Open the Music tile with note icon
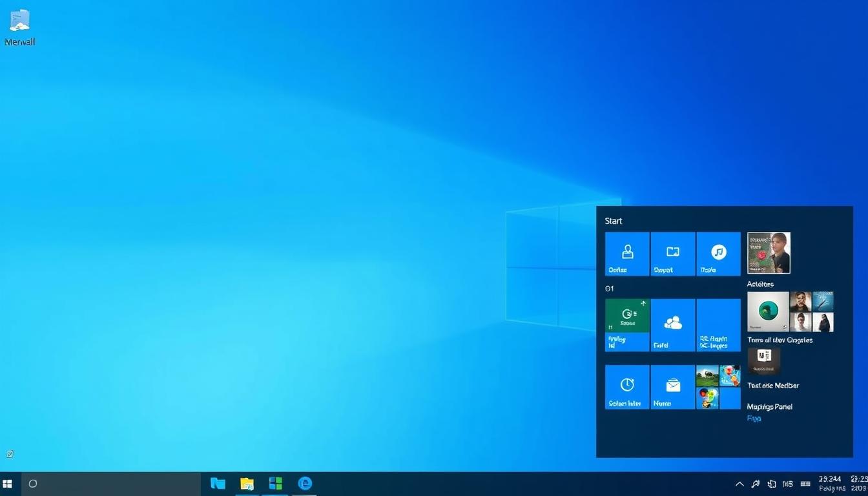Image resolution: width=868 pixels, height=496 pixels. 718,253
